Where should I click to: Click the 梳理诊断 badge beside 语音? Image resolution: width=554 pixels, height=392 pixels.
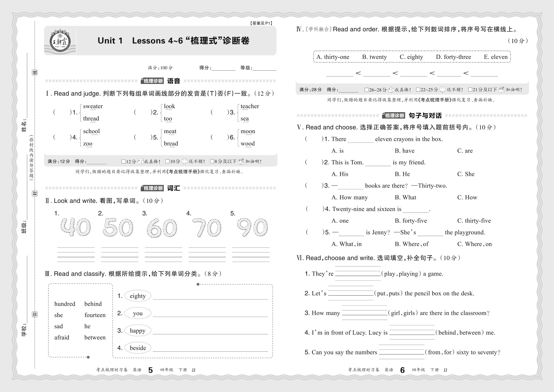click(152, 81)
